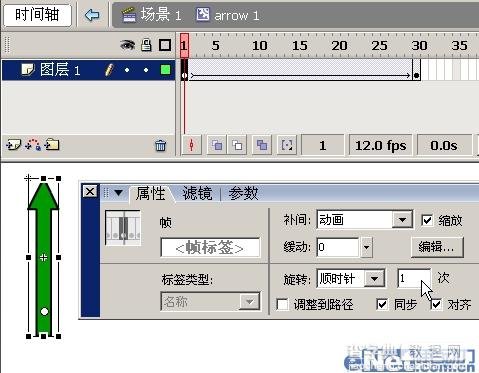479x373 pixels.
Task: Click green outline color swatch of 图层 1
Action: click(x=165, y=70)
